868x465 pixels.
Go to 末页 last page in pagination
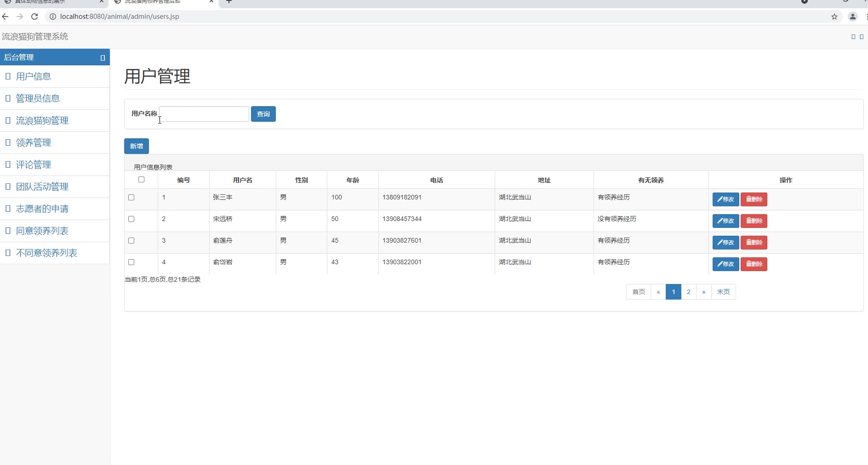(724, 292)
